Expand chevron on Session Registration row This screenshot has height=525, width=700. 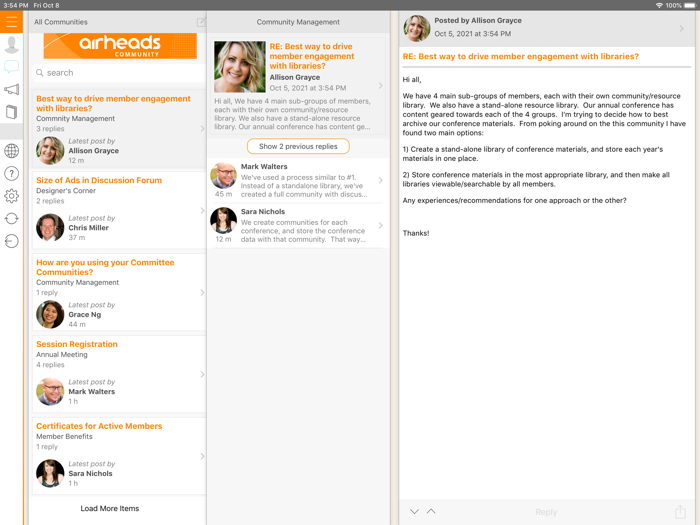click(x=202, y=374)
